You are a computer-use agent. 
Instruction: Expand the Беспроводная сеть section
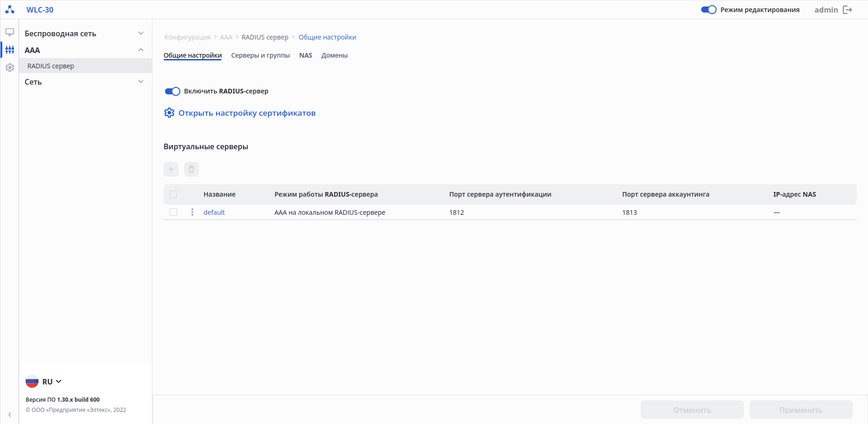[x=140, y=33]
